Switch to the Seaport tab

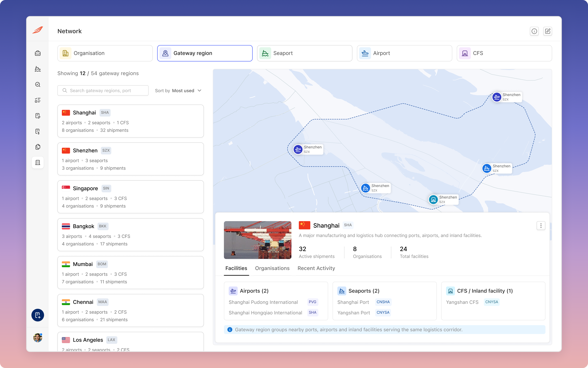point(305,53)
